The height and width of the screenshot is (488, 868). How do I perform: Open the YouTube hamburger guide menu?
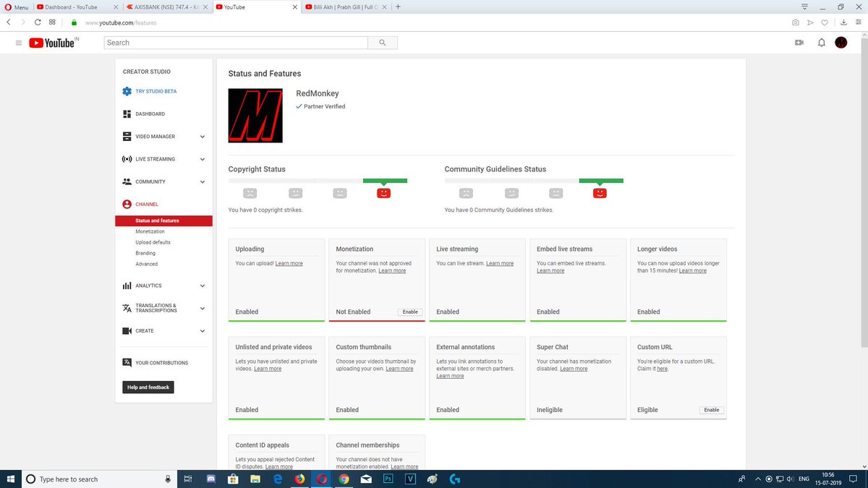[x=18, y=43]
